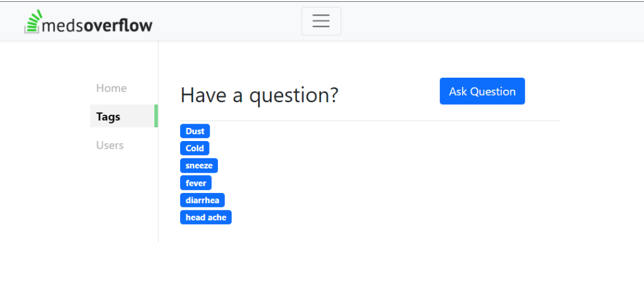Screen dimensions: 644x294
Task: Go to Home in the sidebar
Action: point(111,88)
